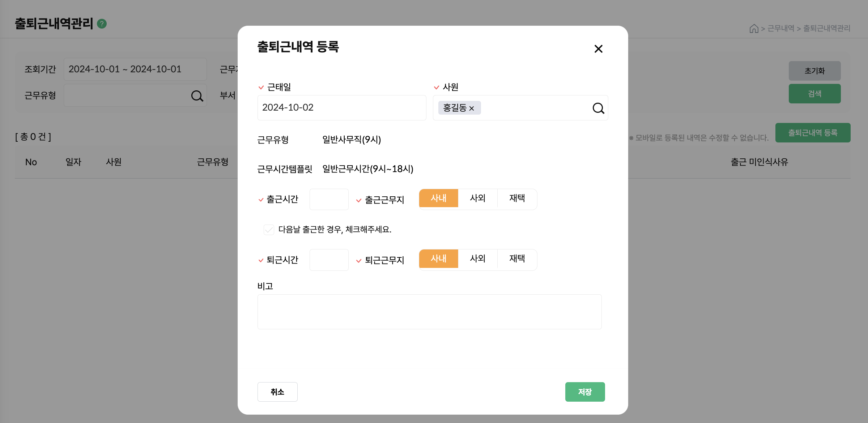Click the 저장 save button
The width and height of the screenshot is (868, 423).
tap(585, 392)
